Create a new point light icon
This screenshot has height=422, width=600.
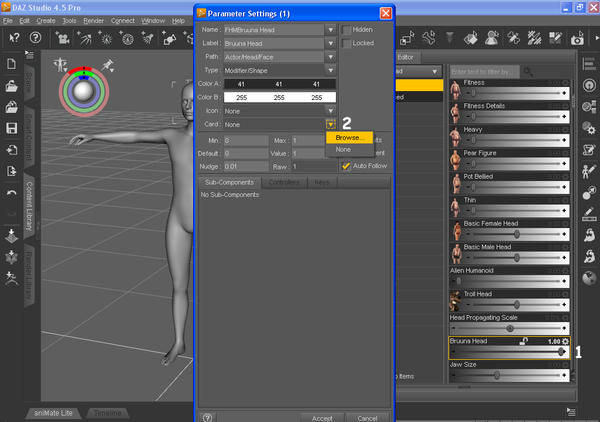(x=105, y=38)
